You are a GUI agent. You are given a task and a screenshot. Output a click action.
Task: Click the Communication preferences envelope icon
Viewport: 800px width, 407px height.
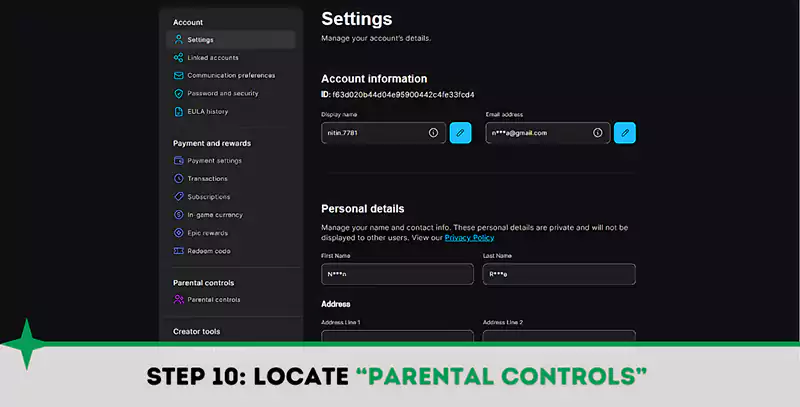point(179,75)
